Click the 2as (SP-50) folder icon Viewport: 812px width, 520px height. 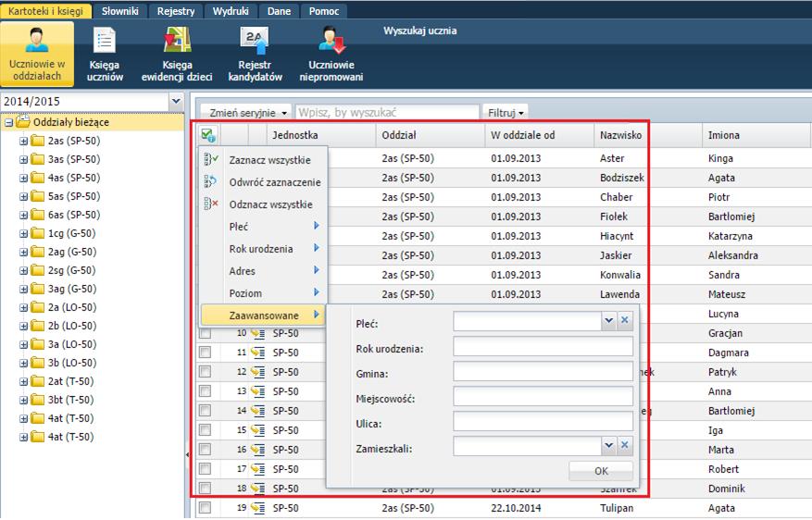pos(37,141)
